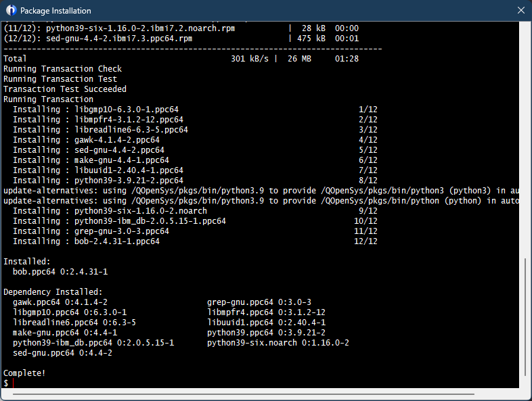Screen dimensions: 532x401
Task: Click the Package Installation app icon
Action: (11, 11)
